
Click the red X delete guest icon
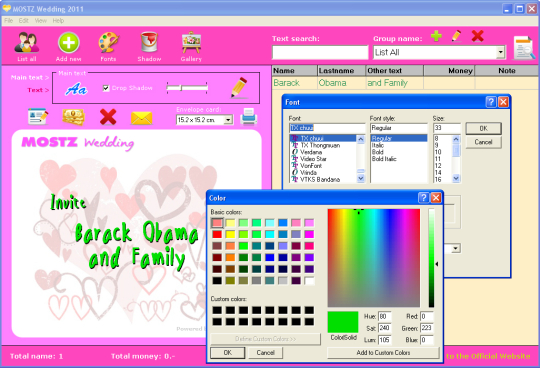tap(108, 117)
